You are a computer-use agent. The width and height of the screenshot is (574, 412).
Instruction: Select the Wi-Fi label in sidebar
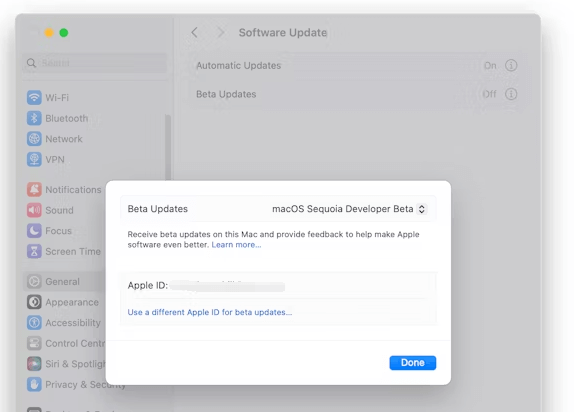tap(57, 98)
